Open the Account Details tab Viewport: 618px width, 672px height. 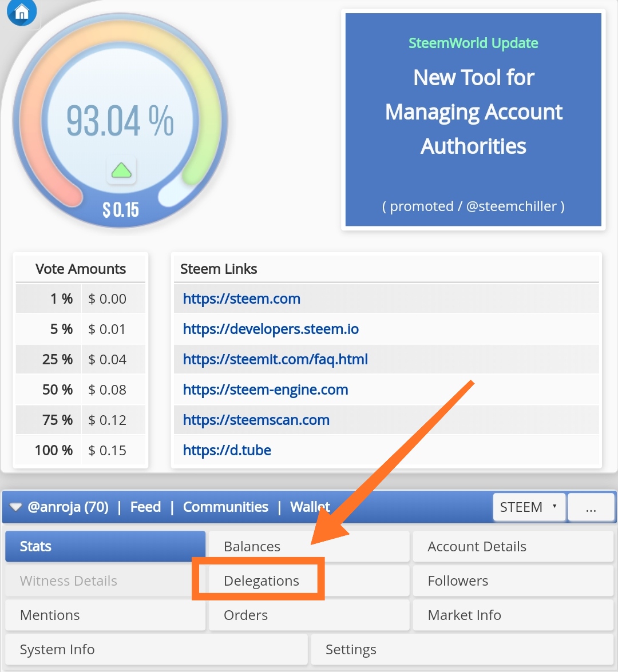pyautogui.click(x=513, y=546)
